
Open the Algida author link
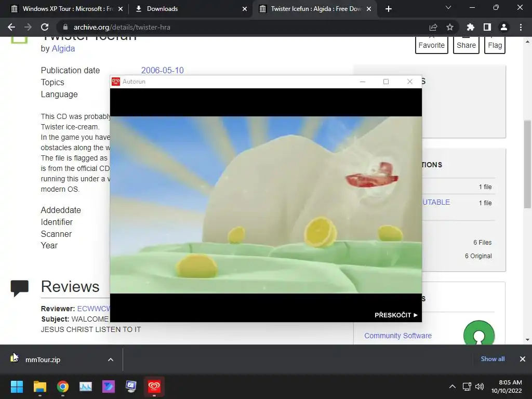pyautogui.click(x=63, y=48)
